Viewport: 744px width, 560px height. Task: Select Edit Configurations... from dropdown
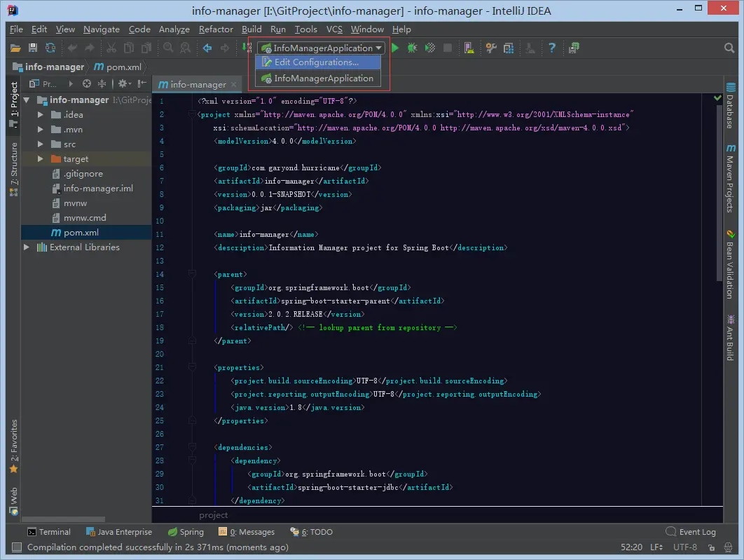point(318,62)
